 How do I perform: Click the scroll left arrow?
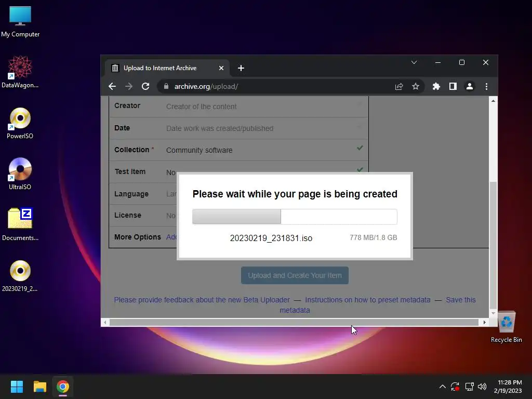(x=105, y=322)
